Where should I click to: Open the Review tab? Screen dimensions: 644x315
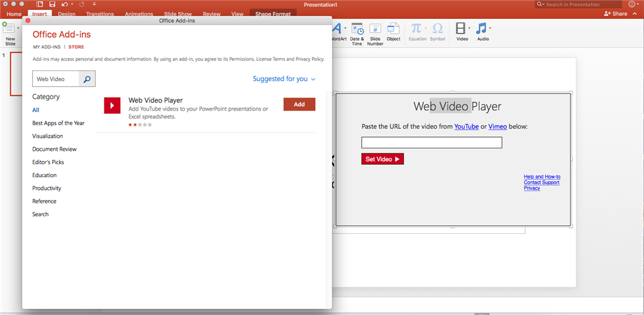point(211,14)
